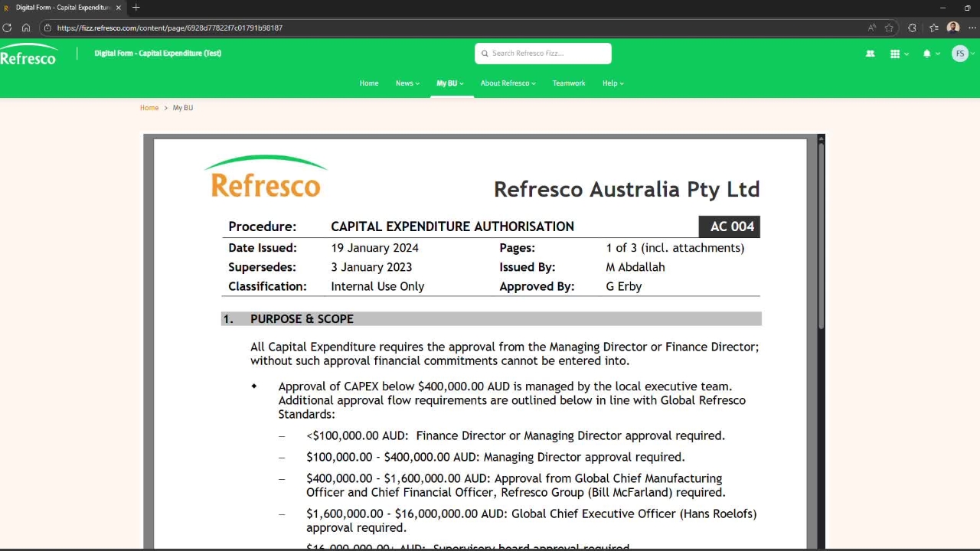Open the browser extensions puzzle icon
This screenshot has width=980, height=551.
[x=912, y=28]
